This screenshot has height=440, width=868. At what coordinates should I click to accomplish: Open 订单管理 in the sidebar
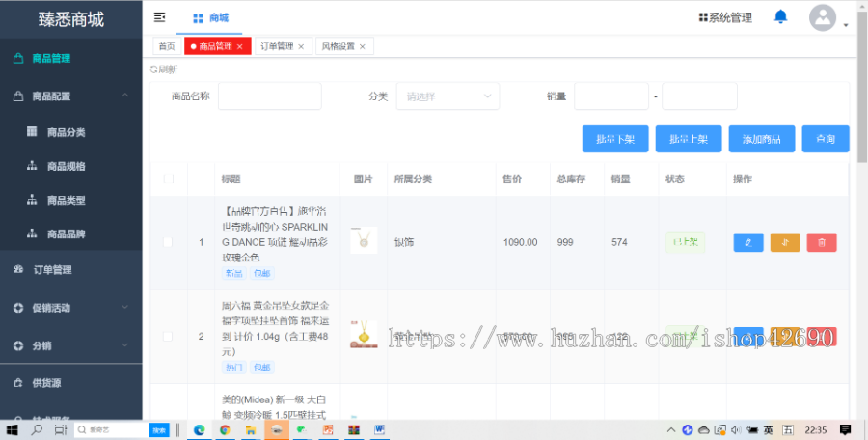click(70, 270)
